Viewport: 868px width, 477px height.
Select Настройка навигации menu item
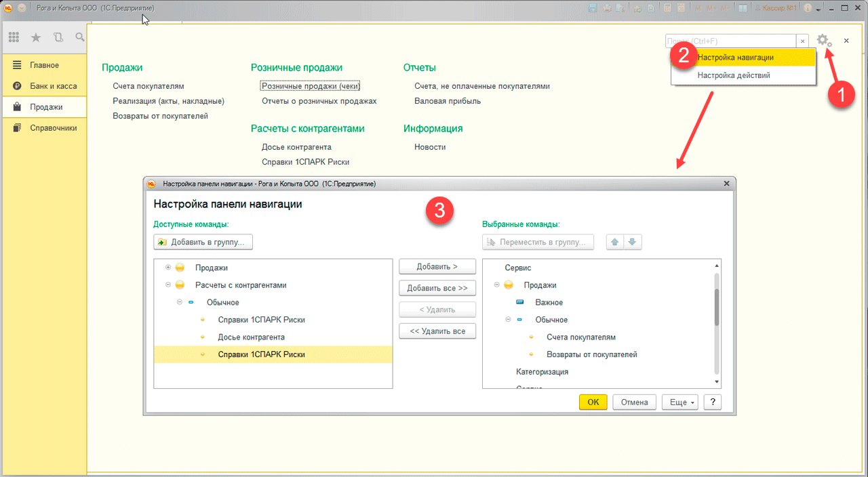click(736, 58)
